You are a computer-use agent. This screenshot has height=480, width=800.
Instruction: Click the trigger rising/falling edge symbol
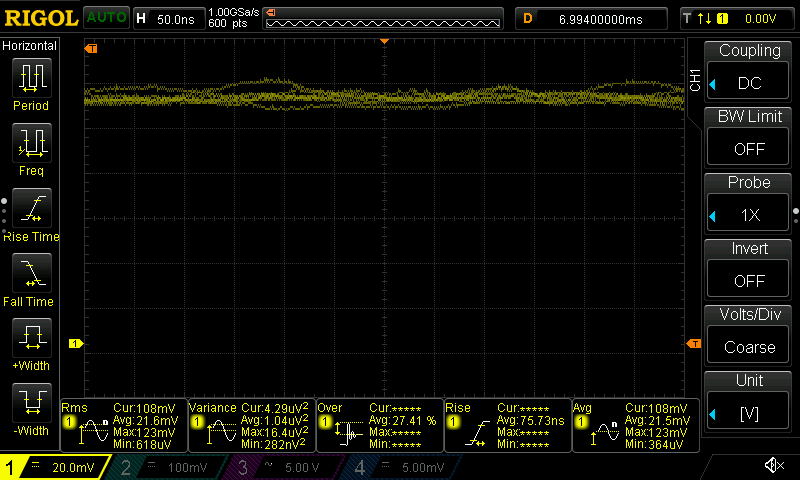click(705, 19)
